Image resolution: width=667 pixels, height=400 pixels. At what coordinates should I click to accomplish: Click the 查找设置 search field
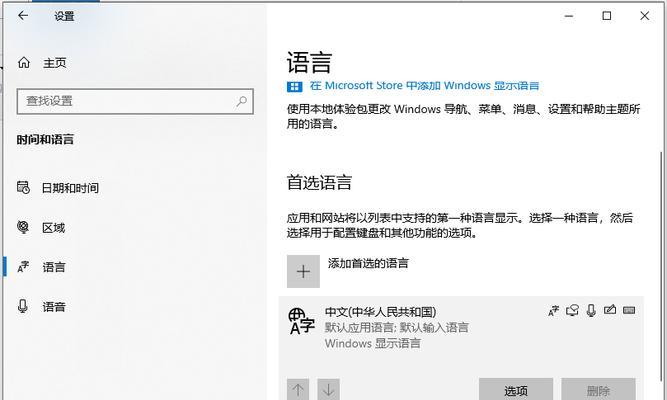pyautogui.click(x=135, y=101)
